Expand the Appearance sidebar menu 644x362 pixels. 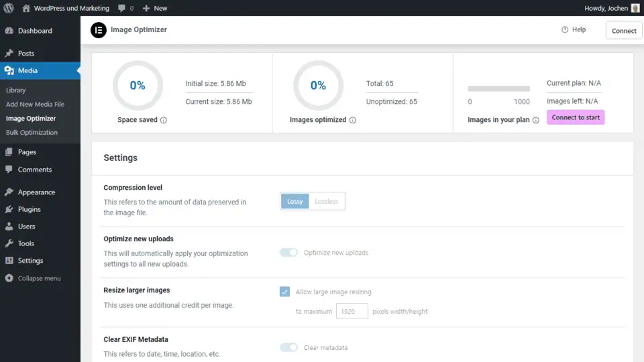pyautogui.click(x=36, y=192)
